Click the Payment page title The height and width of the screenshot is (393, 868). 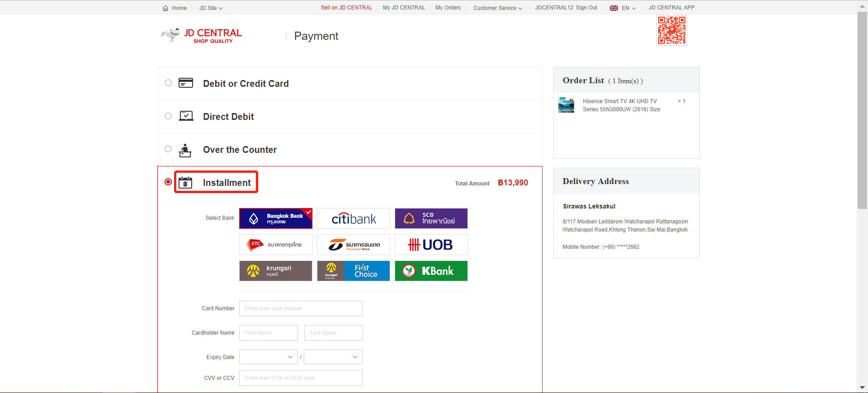pos(316,36)
